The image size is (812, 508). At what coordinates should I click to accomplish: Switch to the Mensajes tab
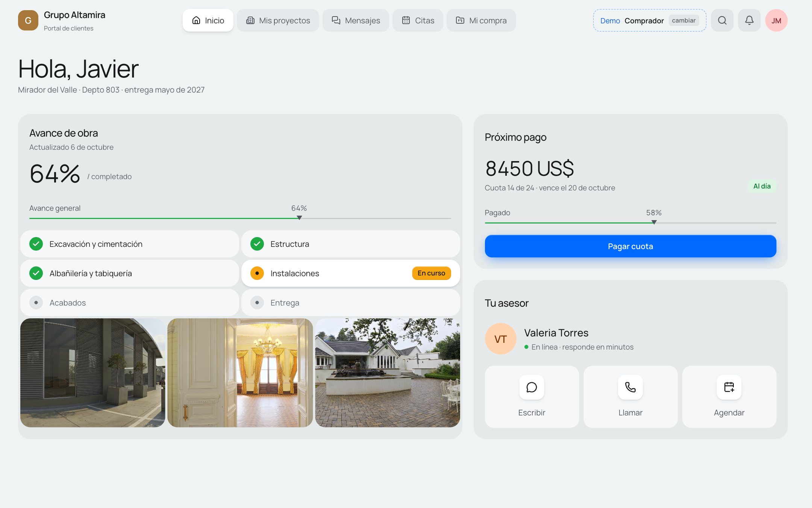tap(356, 20)
